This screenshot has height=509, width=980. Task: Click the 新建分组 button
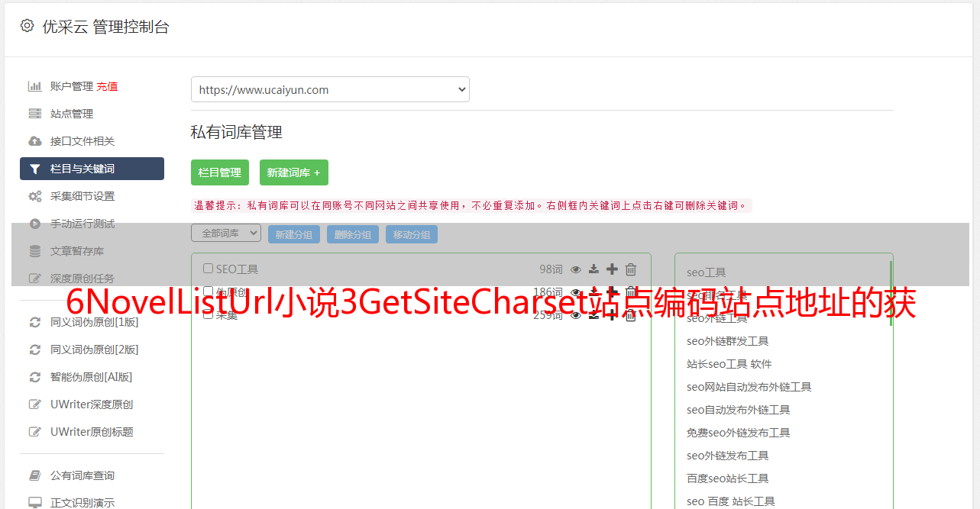pyautogui.click(x=294, y=234)
